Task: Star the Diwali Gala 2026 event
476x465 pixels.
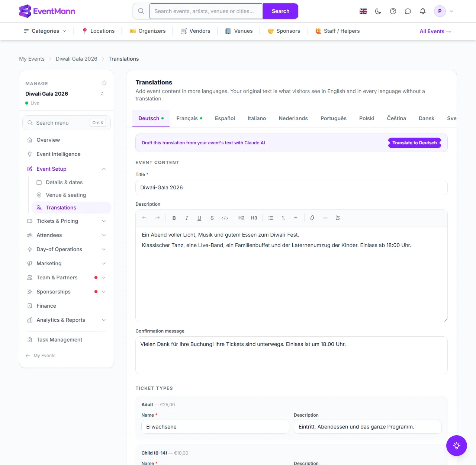Action: click(x=104, y=83)
